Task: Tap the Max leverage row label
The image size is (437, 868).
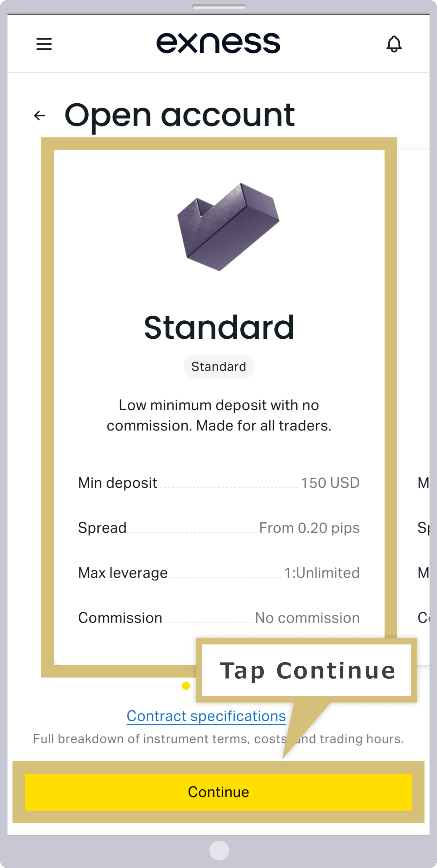Action: click(x=123, y=573)
